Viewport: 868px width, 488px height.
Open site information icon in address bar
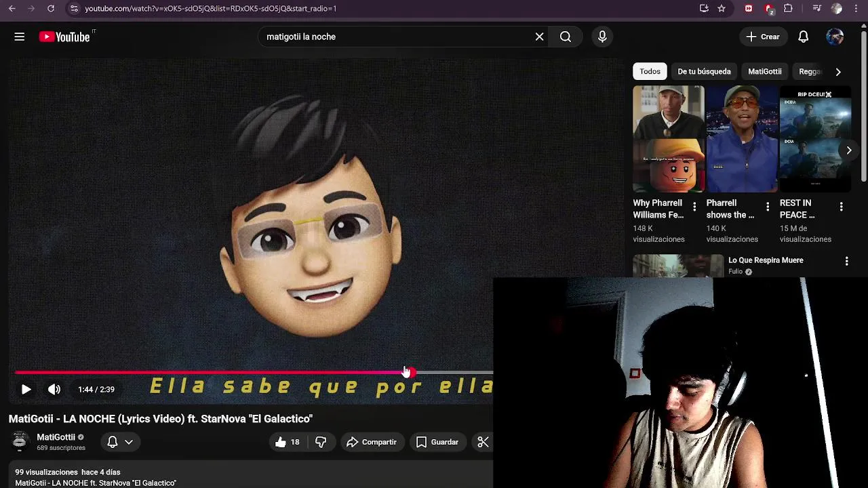pos(74,8)
